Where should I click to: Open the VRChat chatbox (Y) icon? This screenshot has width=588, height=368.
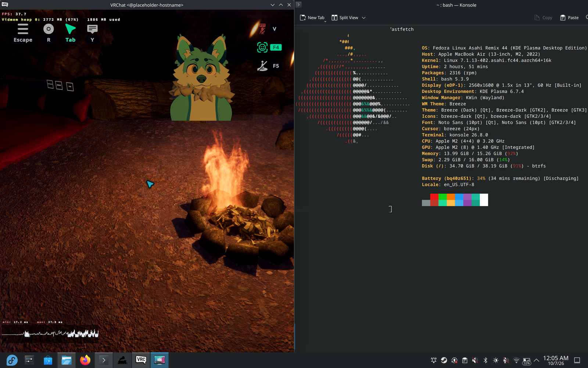coord(92,29)
